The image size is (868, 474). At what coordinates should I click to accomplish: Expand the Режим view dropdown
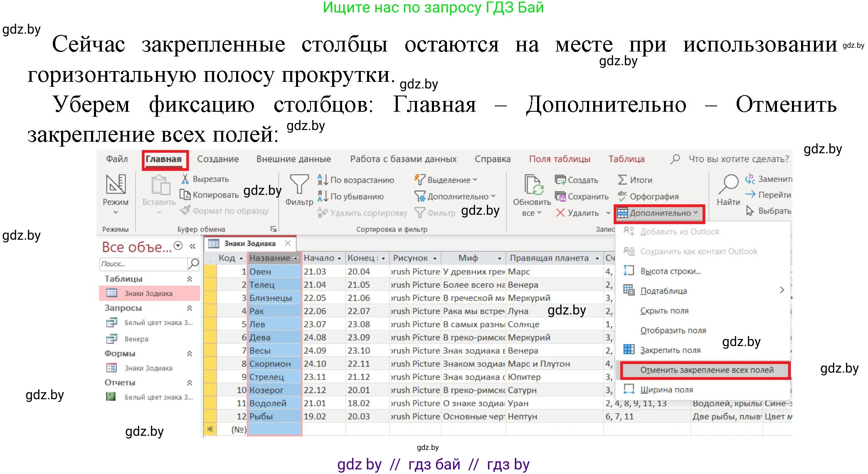coord(115,211)
